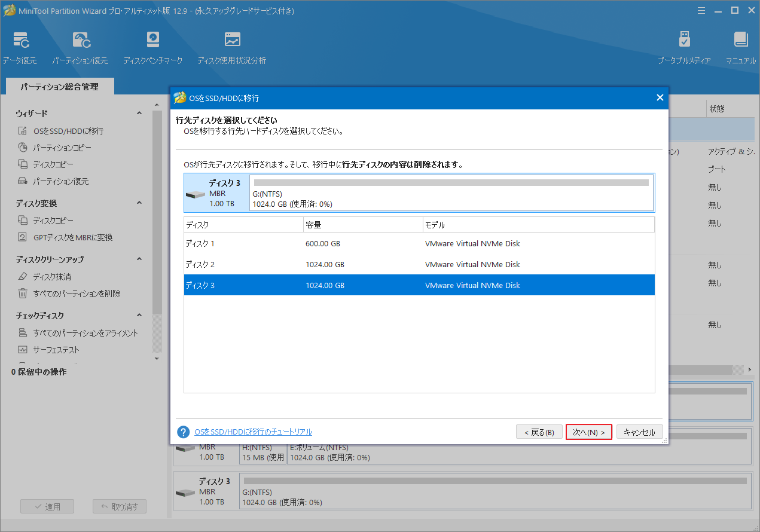This screenshot has height=532, width=760.
Task: Choose ディスク抹消 in sidebar
Action: coord(45,277)
